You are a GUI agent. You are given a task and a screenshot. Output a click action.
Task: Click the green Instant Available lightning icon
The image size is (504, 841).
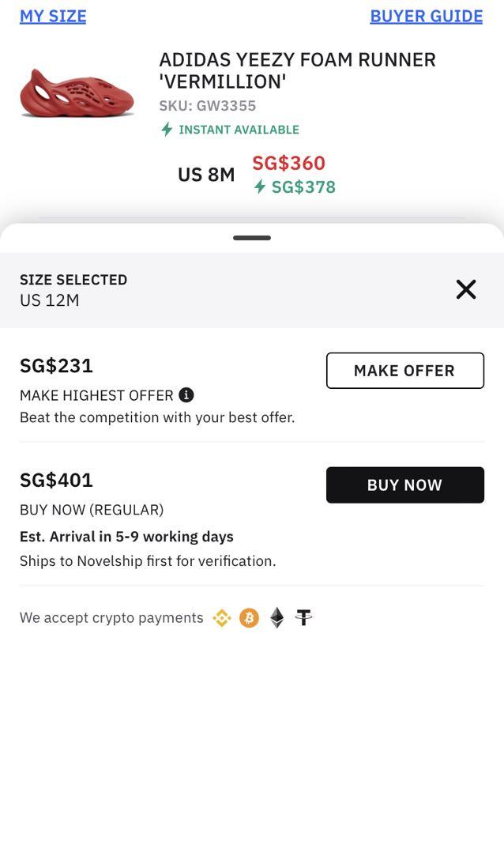click(167, 130)
